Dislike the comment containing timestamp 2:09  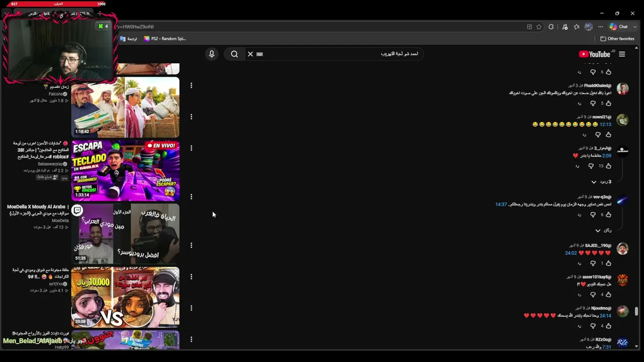tap(591, 165)
